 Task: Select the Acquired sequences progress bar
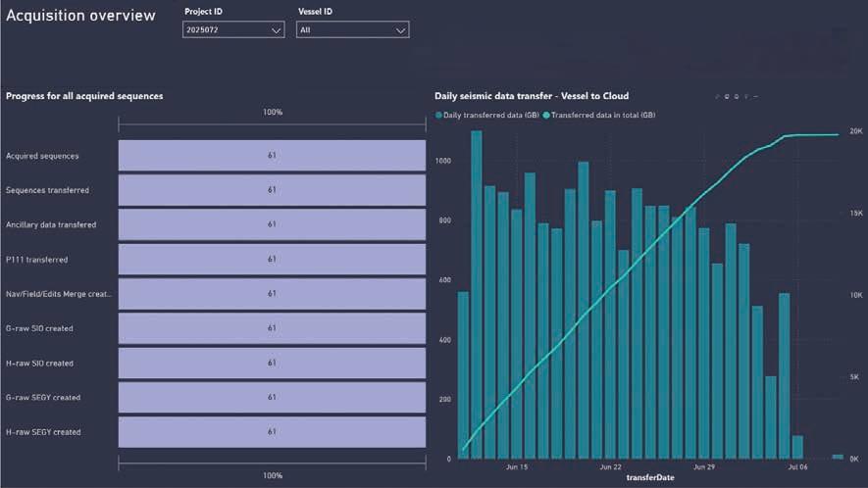click(272, 156)
